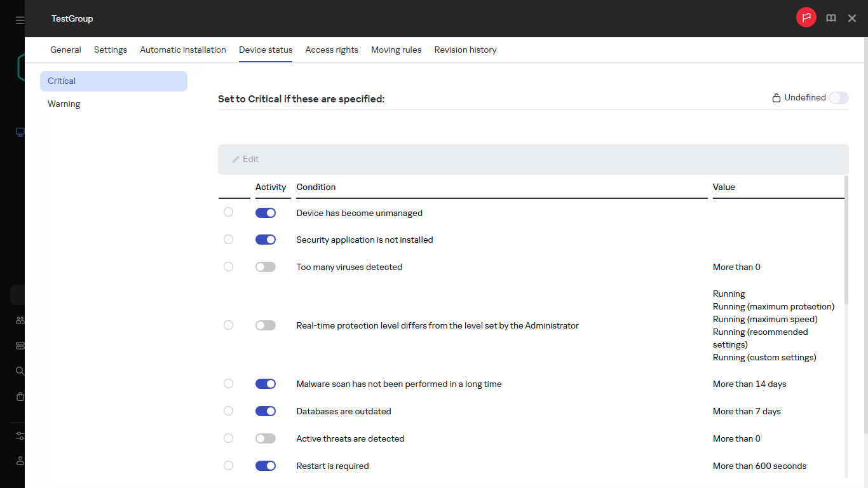This screenshot has height=488, width=868.
Task: Select the Devices monitor icon in the sidebar
Action: tap(19, 132)
